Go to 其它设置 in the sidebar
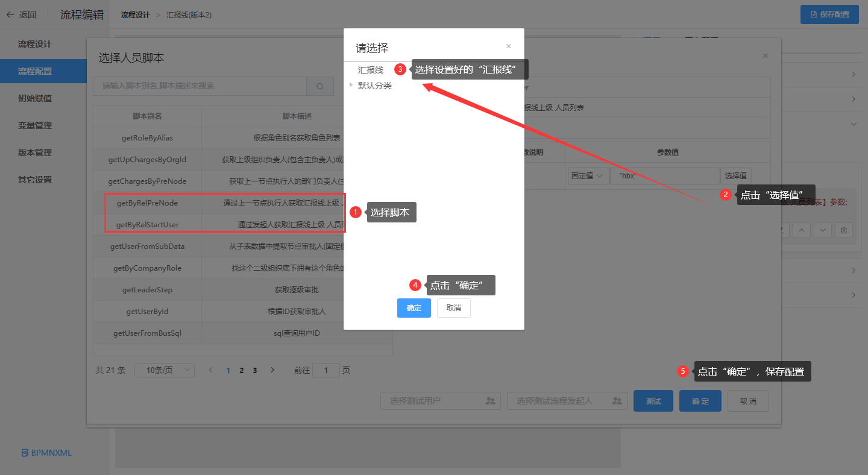 (x=35, y=180)
